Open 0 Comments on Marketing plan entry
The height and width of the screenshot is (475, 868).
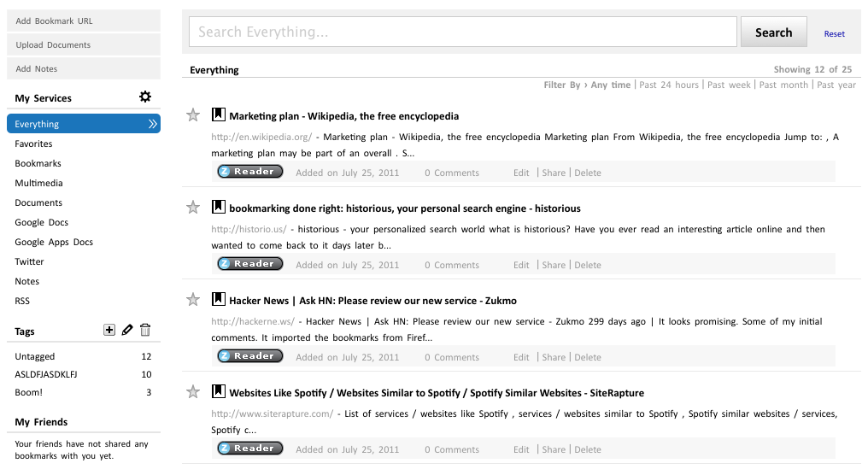pyautogui.click(x=452, y=173)
